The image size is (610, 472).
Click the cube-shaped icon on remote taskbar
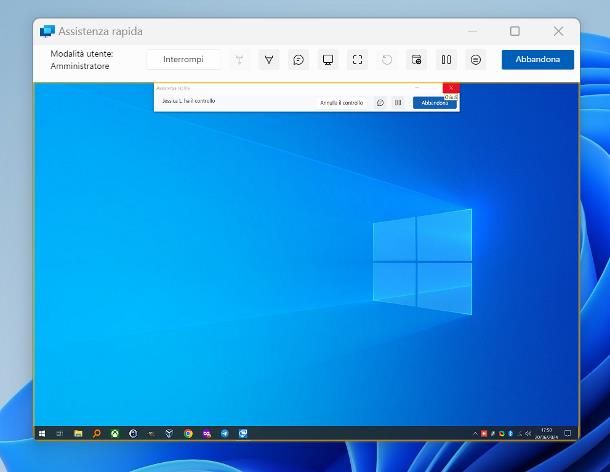coord(169,433)
